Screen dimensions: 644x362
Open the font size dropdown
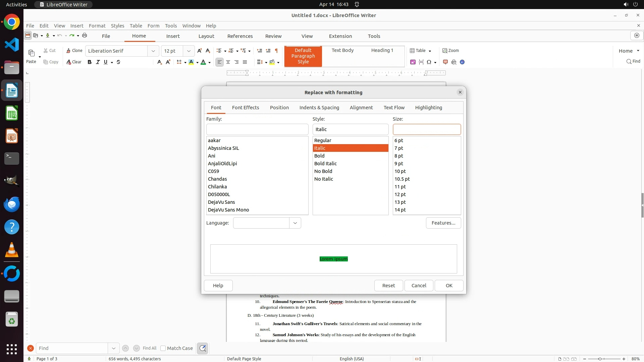point(189,51)
